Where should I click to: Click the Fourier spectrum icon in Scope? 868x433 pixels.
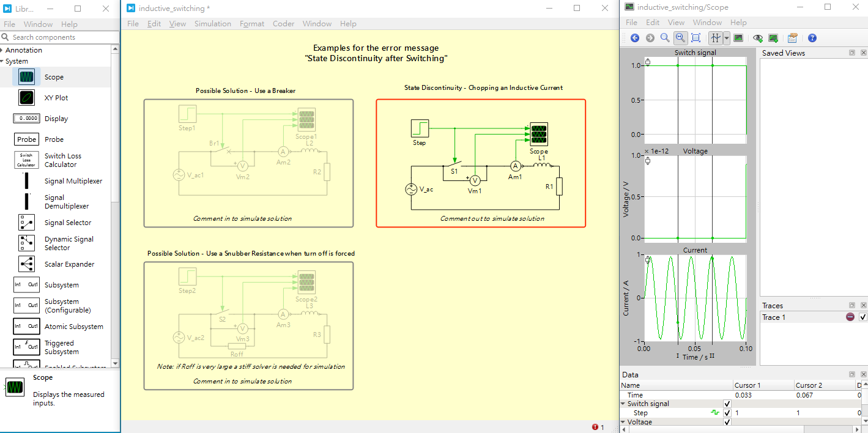point(738,38)
